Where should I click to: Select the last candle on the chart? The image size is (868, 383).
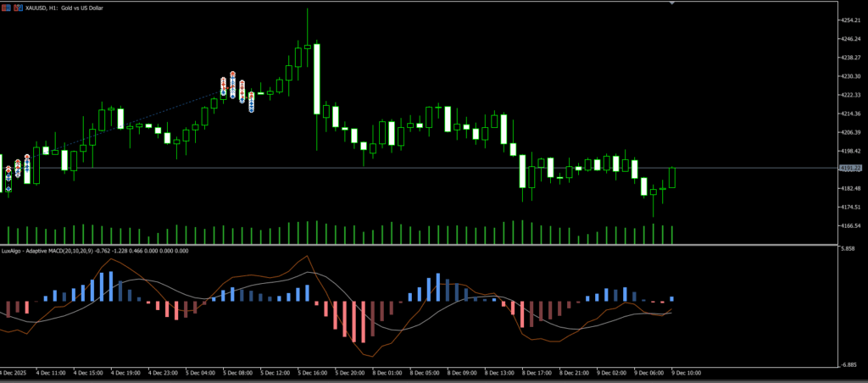(673, 177)
